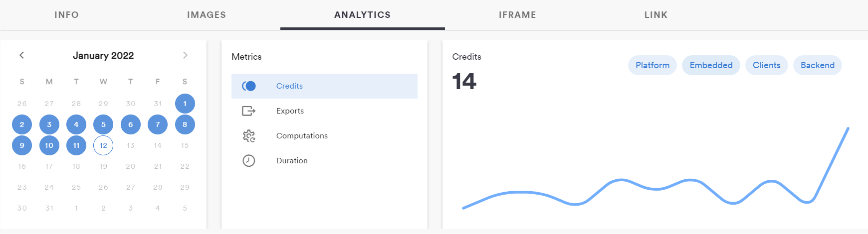Click the January 2022 month header
The width and height of the screenshot is (868, 234).
[x=103, y=56]
